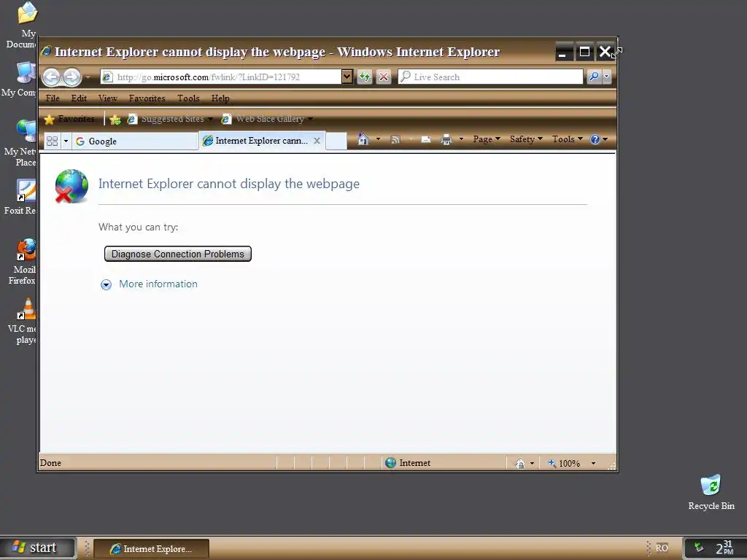Click the Done status bar text
The height and width of the screenshot is (560, 747).
(50, 463)
